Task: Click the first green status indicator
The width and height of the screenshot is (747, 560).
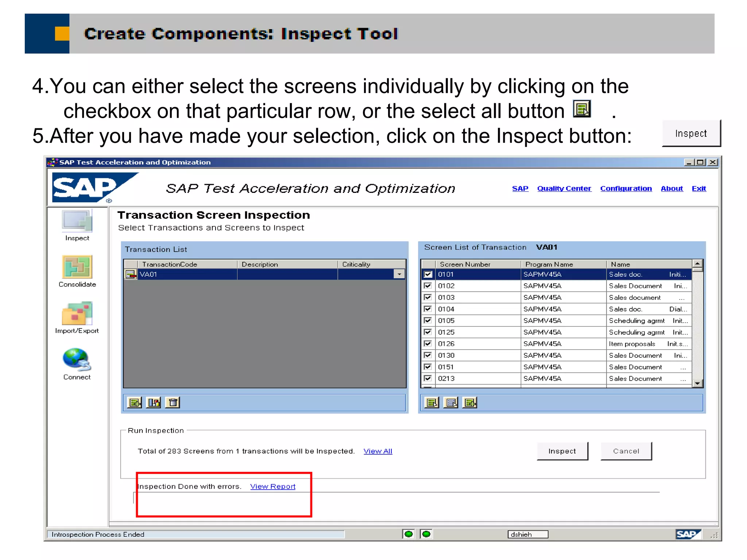Action: click(x=409, y=534)
